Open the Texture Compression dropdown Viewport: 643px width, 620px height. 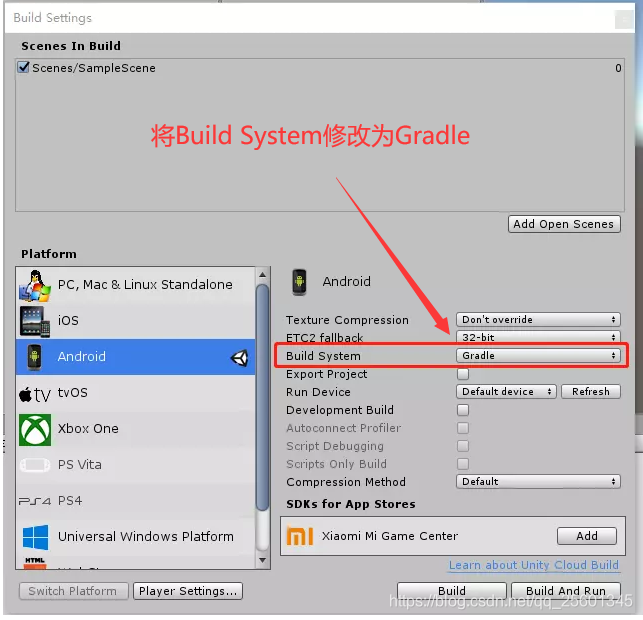[538, 319]
